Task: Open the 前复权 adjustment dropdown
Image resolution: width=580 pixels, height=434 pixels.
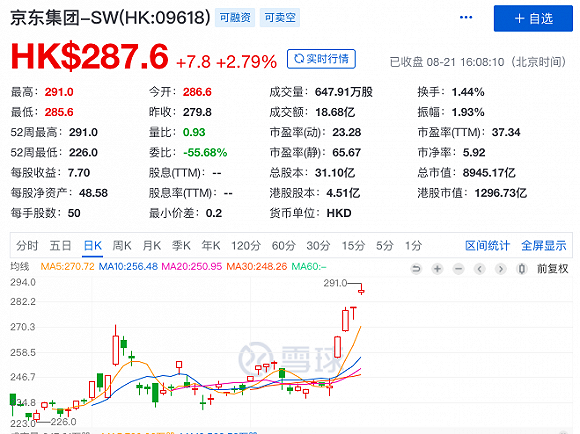Action: point(553,269)
